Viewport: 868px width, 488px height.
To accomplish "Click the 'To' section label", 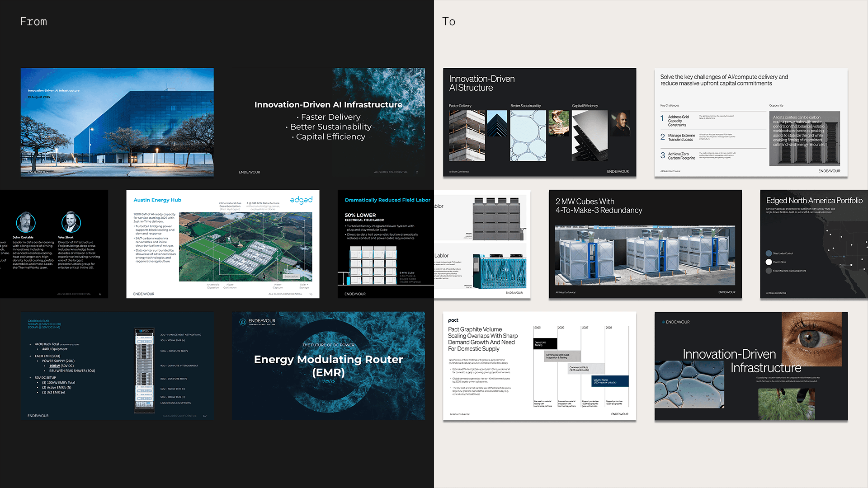I will (x=448, y=22).
